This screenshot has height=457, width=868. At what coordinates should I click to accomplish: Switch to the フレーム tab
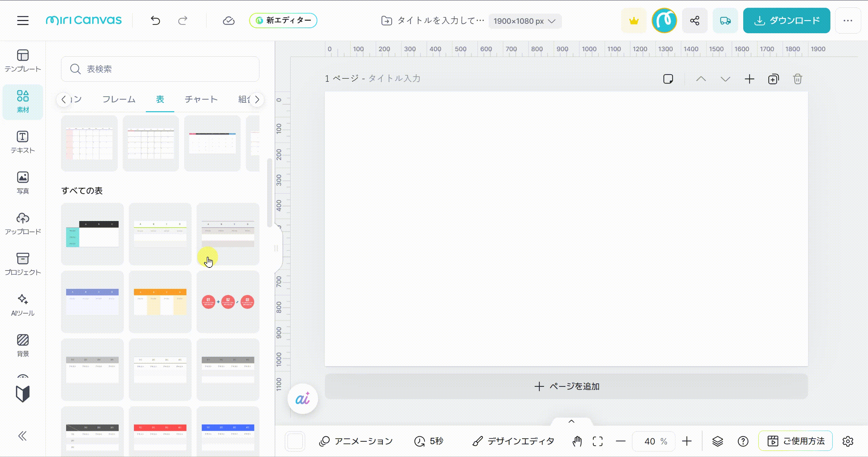click(x=119, y=99)
